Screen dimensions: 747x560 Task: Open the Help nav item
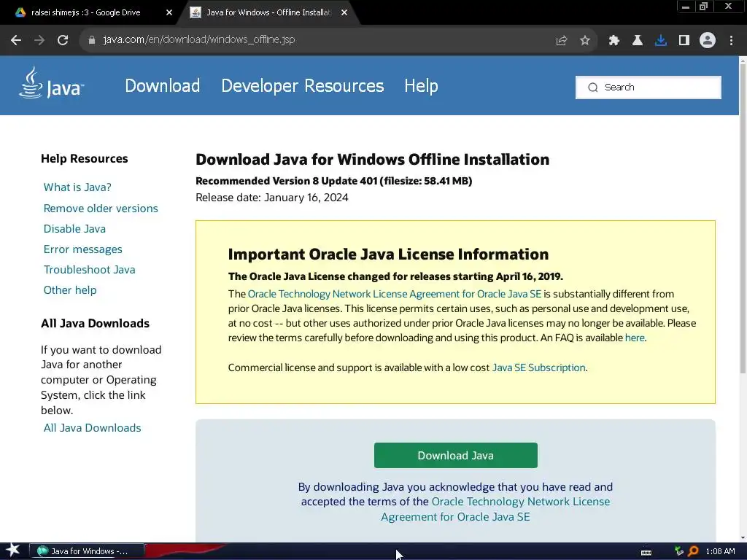point(421,86)
